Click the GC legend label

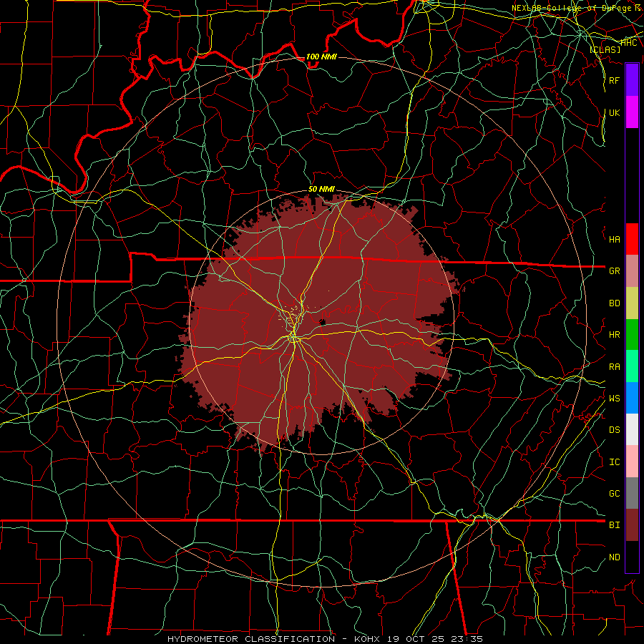pos(614,494)
